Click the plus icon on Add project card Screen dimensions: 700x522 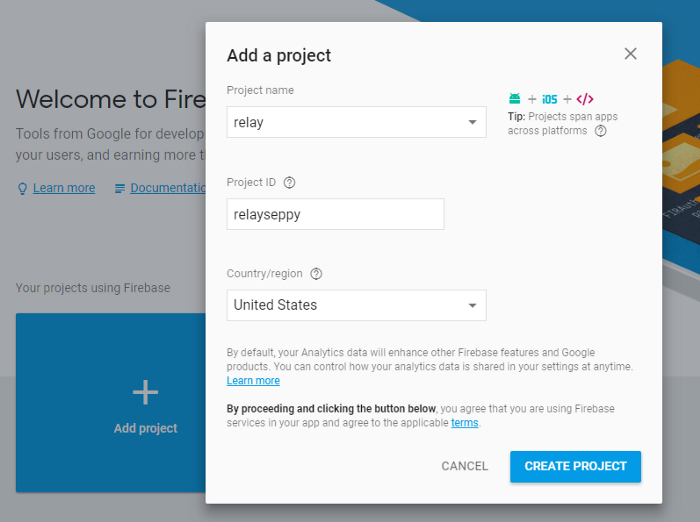146,393
